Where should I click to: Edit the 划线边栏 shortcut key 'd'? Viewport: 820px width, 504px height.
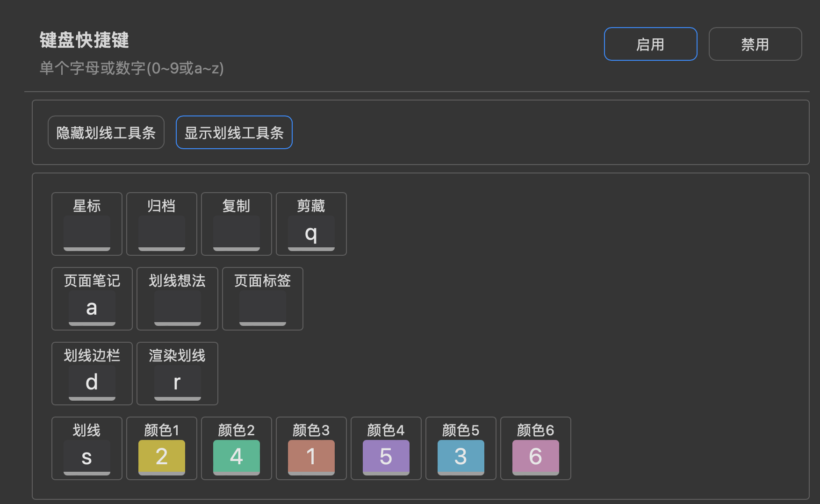92,382
